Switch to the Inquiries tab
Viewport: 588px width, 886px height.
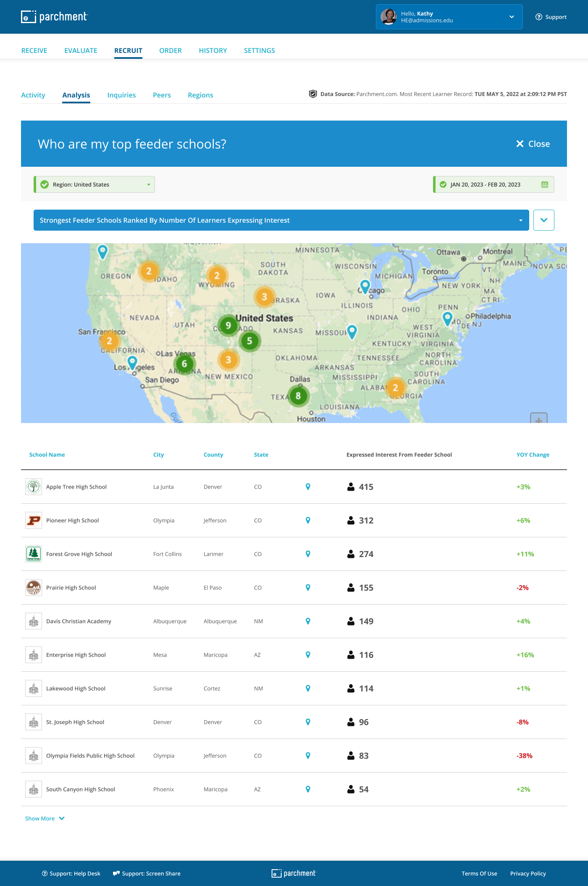(x=121, y=95)
